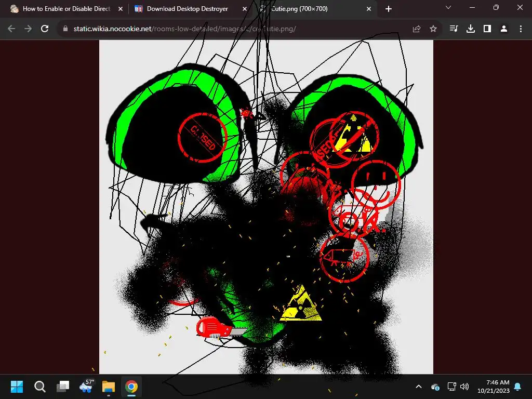Bookmark this page with the star
This screenshot has height=399, width=532.
coord(433,29)
